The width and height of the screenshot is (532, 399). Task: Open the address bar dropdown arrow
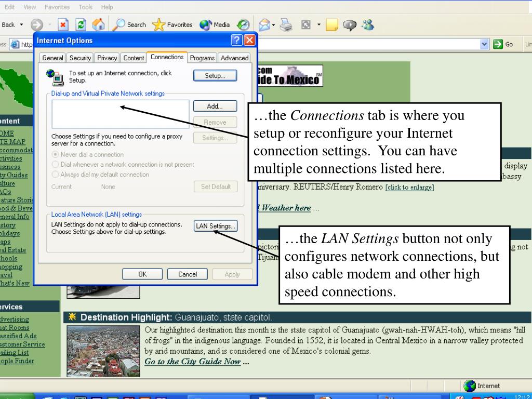[485, 44]
